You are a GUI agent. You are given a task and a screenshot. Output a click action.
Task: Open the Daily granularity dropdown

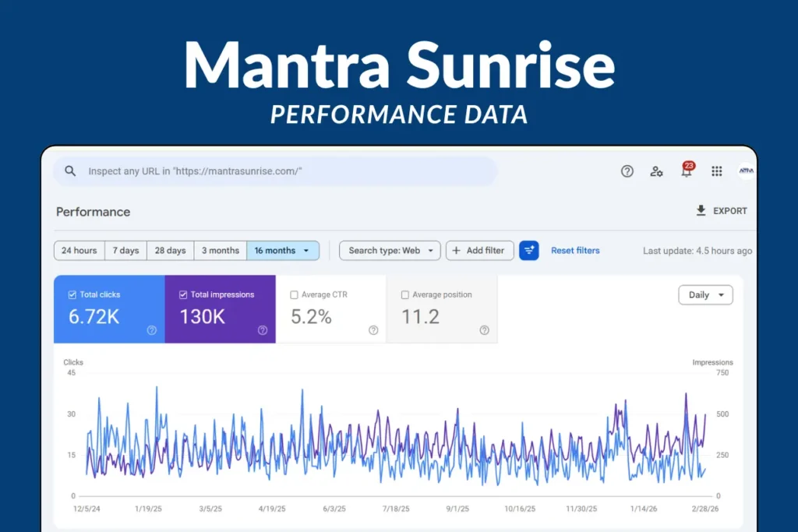tap(705, 294)
